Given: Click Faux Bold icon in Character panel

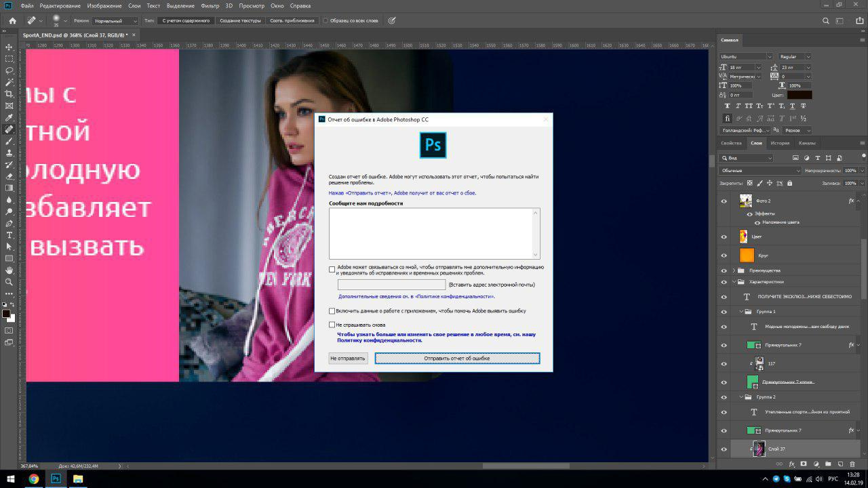Looking at the screenshot, I should point(728,106).
